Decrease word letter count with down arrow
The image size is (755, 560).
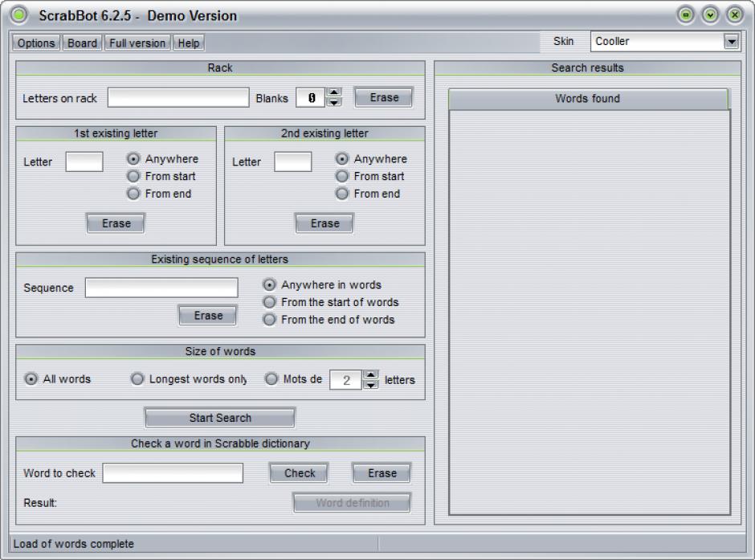pyautogui.click(x=370, y=384)
